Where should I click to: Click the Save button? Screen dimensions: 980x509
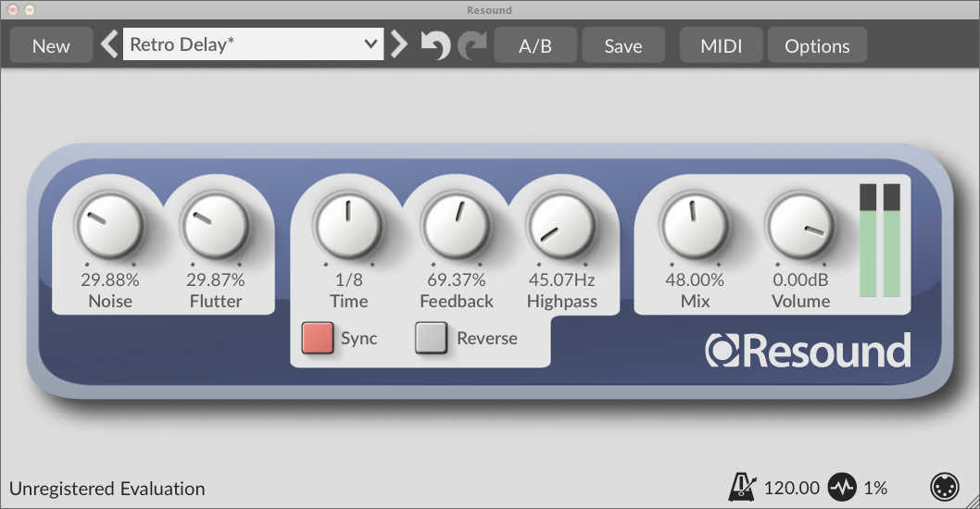click(x=623, y=45)
